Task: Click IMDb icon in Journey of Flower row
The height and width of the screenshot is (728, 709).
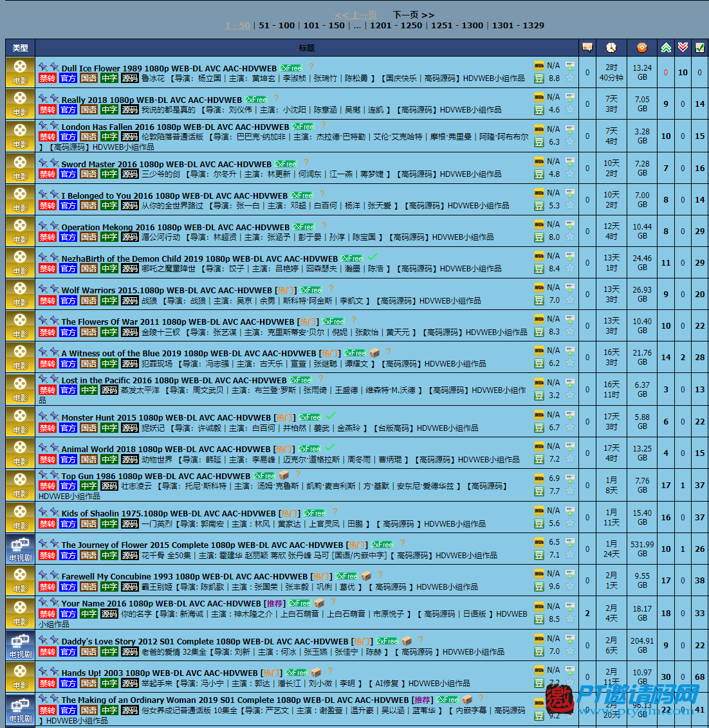Action: click(539, 542)
